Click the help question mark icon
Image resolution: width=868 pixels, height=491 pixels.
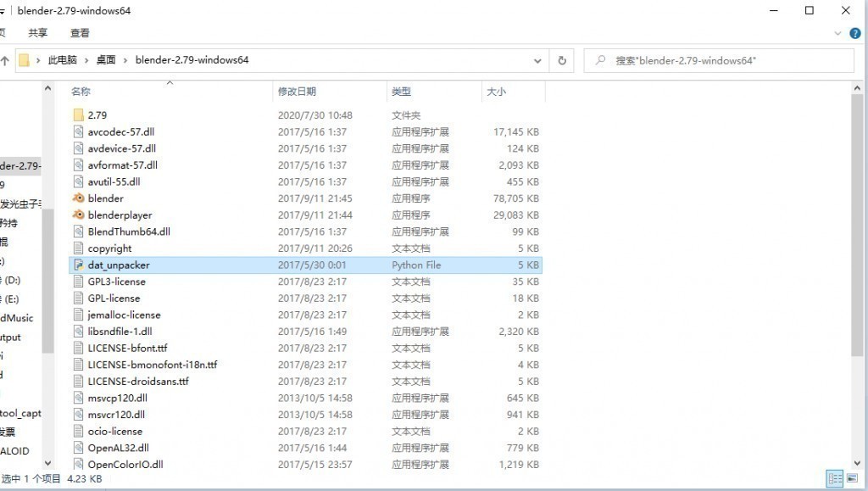pos(854,34)
